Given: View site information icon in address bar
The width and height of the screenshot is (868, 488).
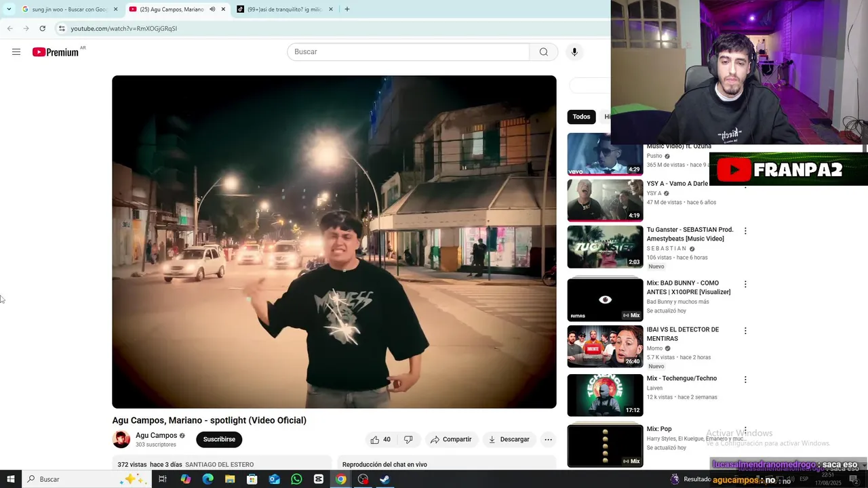Looking at the screenshot, I should tap(62, 28).
